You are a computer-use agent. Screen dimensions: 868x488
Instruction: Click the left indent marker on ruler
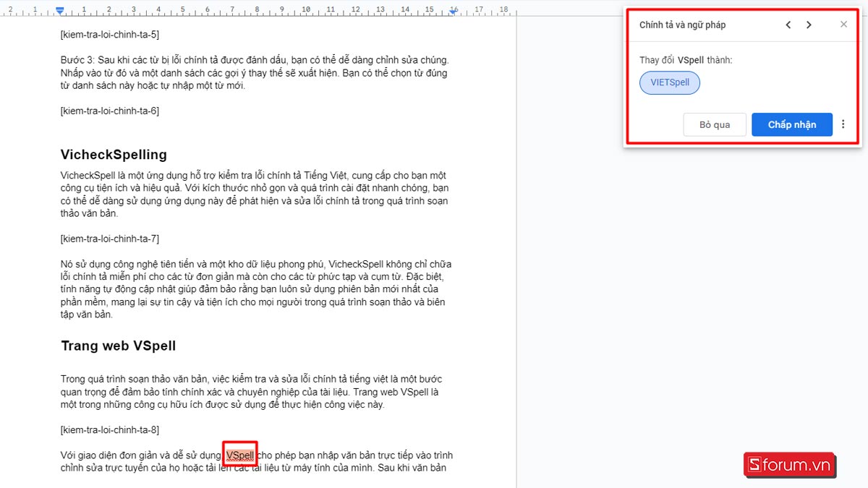point(61,10)
